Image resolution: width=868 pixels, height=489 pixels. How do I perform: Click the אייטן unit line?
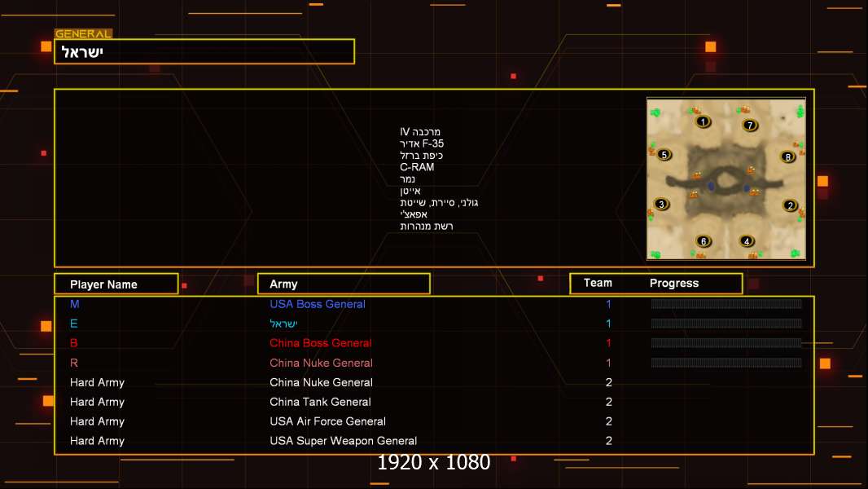(410, 191)
